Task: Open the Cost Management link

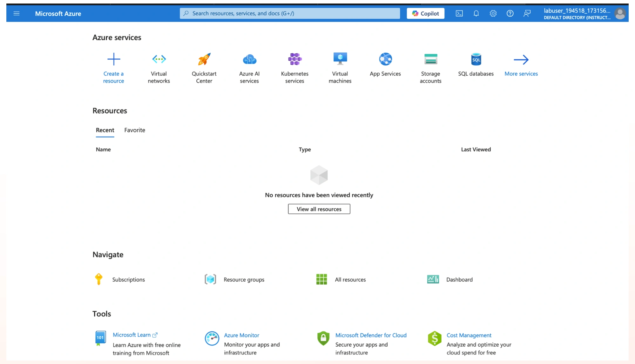Action: tap(469, 335)
